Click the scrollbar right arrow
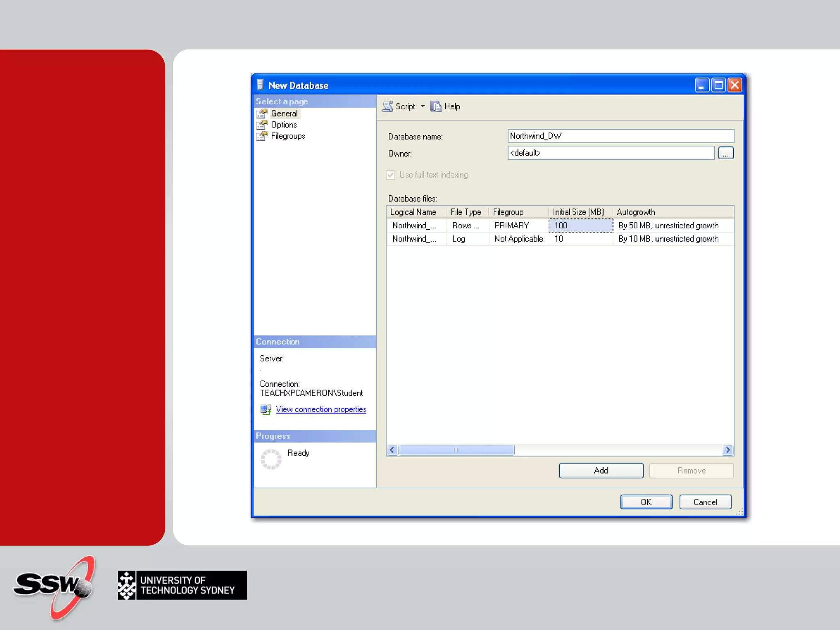This screenshot has height=630, width=840. coord(728,450)
